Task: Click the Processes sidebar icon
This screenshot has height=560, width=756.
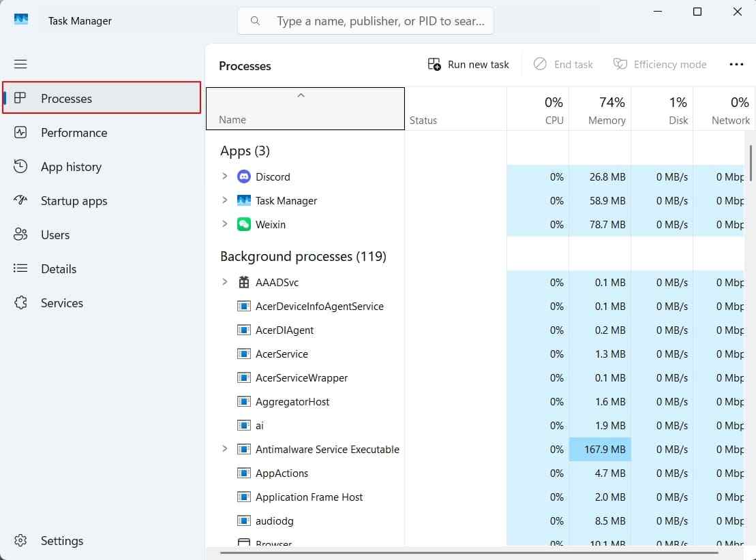Action: click(x=20, y=98)
